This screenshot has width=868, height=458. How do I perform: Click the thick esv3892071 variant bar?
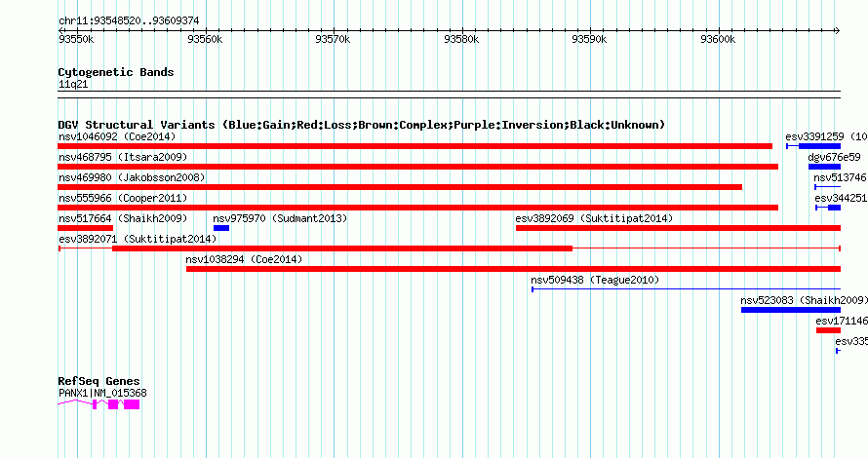[x=342, y=248]
